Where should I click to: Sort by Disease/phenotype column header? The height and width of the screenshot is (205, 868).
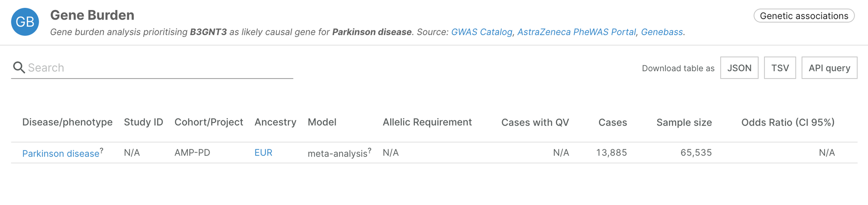(x=67, y=122)
